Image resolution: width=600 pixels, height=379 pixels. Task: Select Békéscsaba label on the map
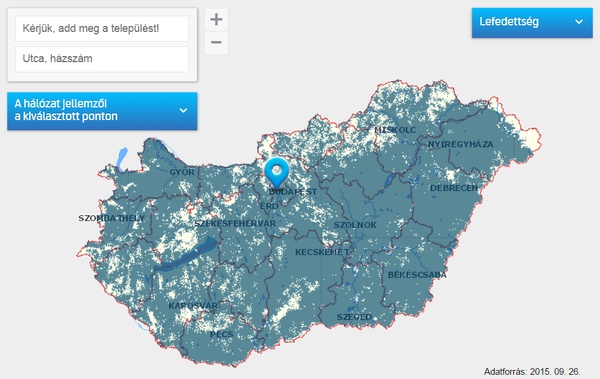(417, 275)
